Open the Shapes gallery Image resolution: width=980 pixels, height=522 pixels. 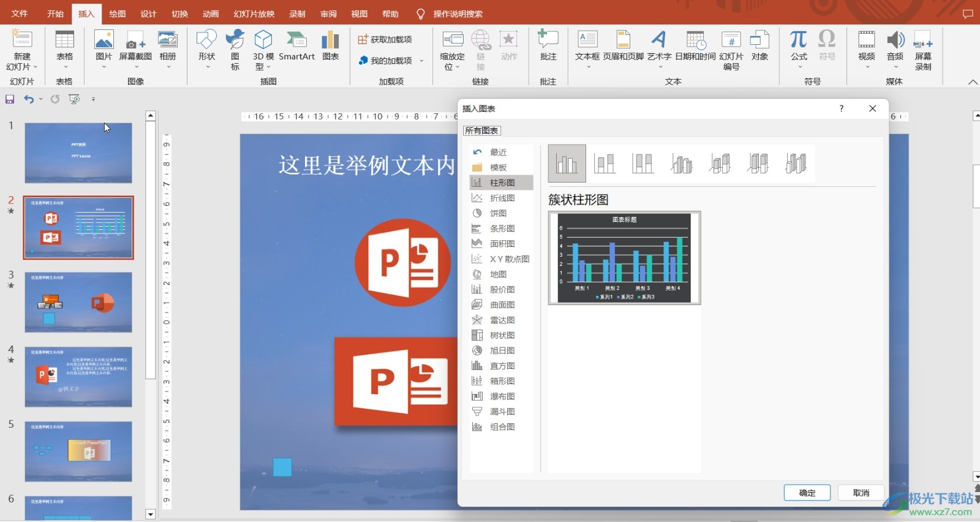coord(206,49)
